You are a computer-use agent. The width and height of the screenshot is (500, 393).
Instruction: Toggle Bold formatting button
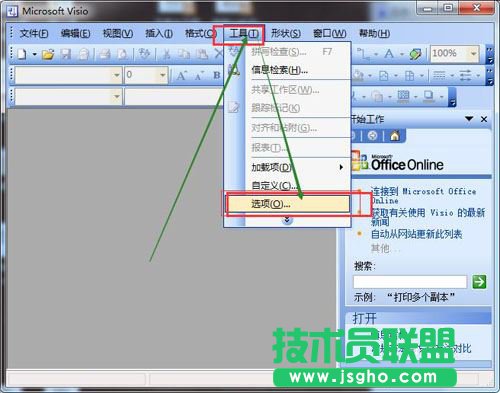tap(217, 76)
